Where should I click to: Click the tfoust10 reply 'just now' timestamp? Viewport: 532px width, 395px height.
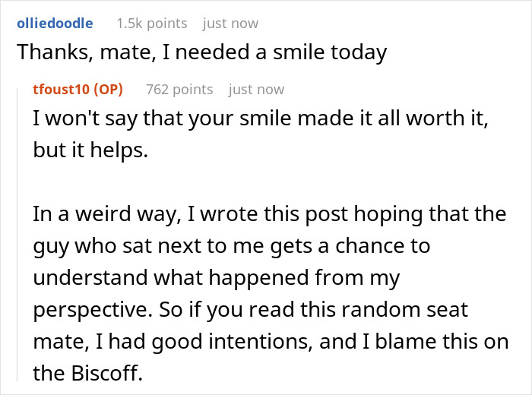tap(256, 89)
